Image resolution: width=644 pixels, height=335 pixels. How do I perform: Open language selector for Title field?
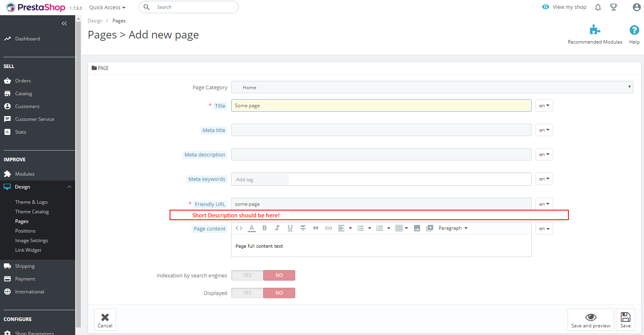(544, 106)
